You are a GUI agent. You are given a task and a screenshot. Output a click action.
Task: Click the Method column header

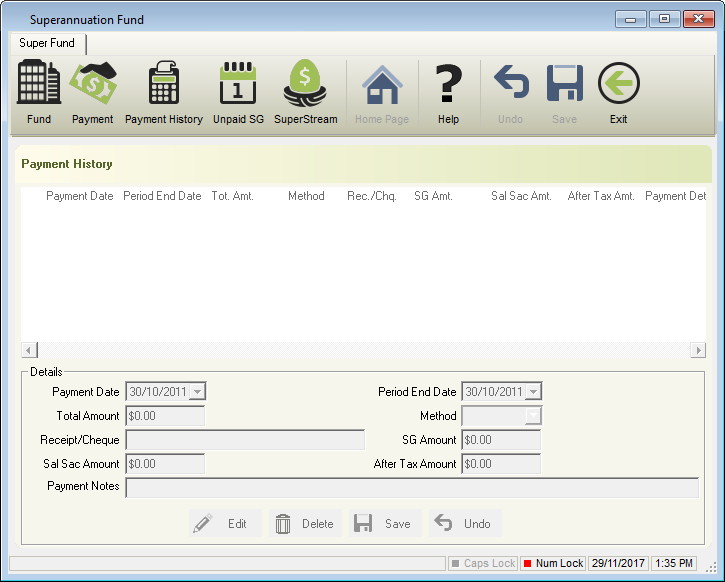point(306,196)
